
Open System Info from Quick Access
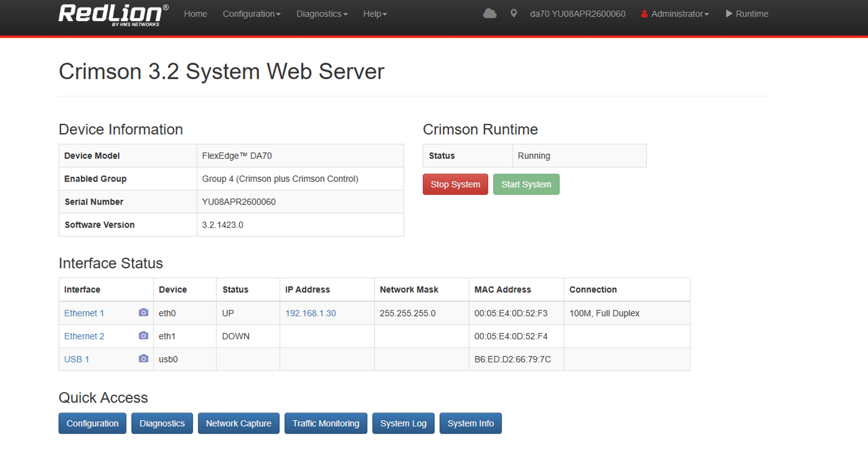[x=471, y=423]
